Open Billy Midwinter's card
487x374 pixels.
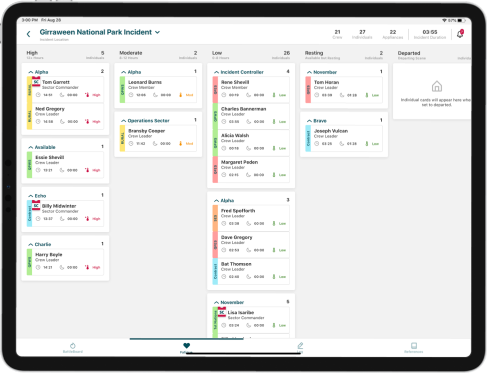[x=65, y=213]
